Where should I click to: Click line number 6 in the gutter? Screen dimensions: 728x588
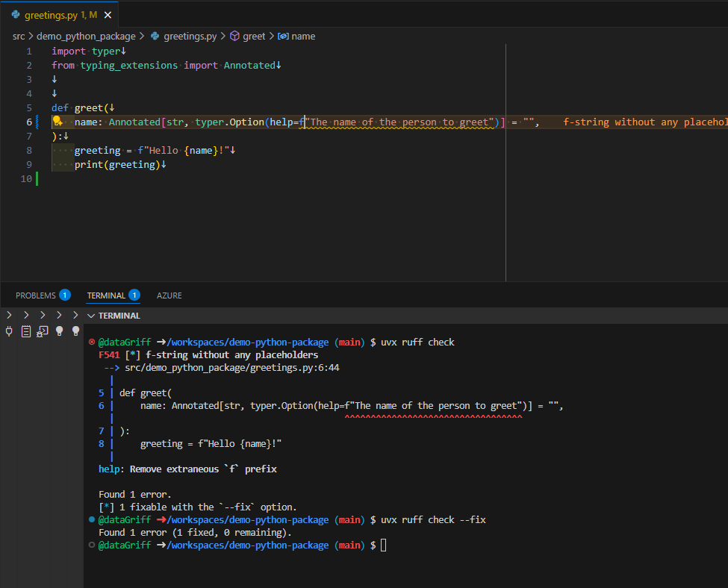click(x=29, y=122)
